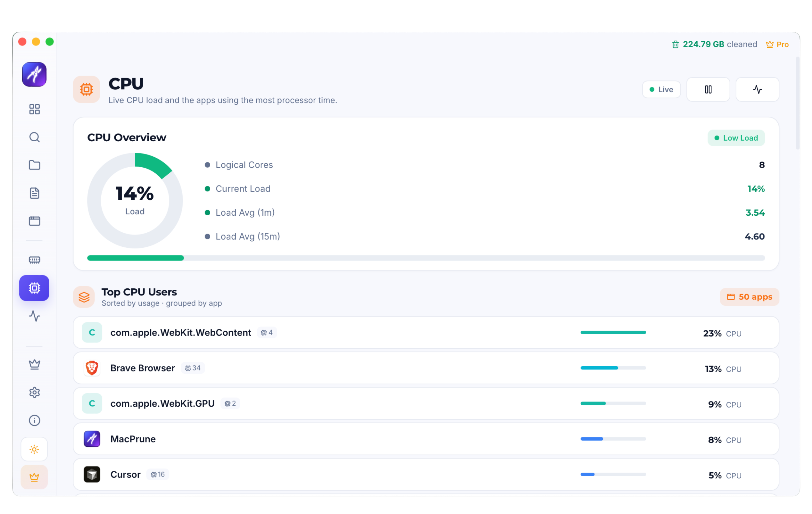This screenshot has height=514, width=812.
Task: Select the com.apple.WebKit.WebContent row
Action: [426, 333]
